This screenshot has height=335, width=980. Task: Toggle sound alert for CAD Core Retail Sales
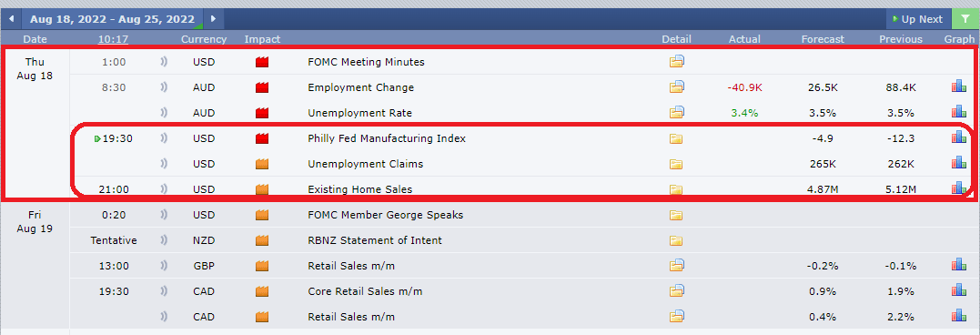pyautogui.click(x=165, y=291)
